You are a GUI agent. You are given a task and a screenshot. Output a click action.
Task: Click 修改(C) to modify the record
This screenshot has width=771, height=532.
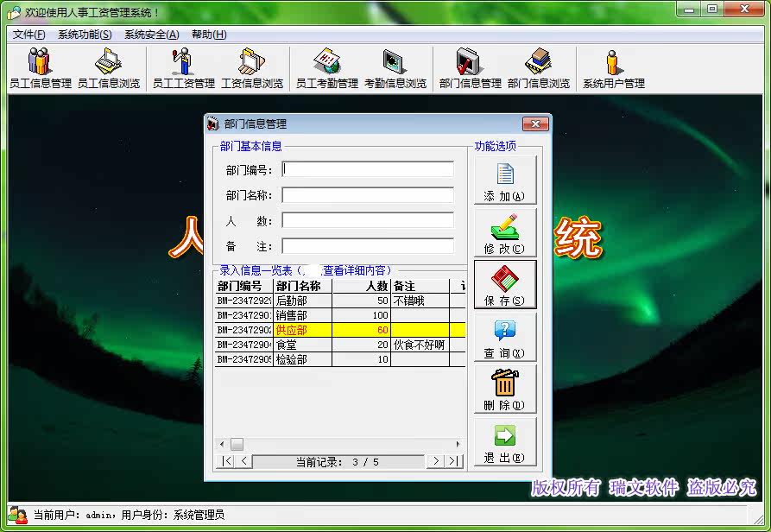(x=505, y=232)
